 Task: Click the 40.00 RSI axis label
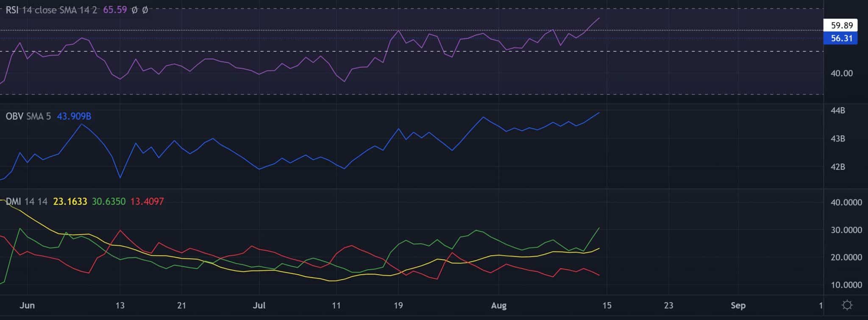click(x=842, y=73)
